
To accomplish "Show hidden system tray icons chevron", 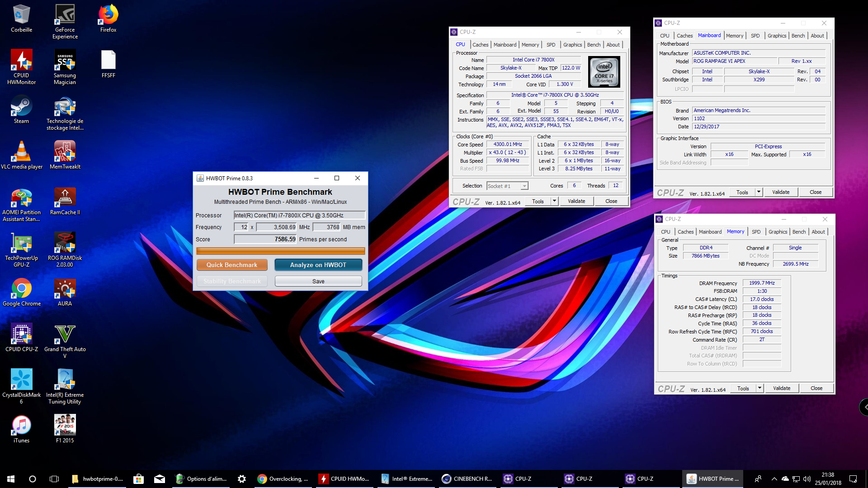I will click(774, 479).
